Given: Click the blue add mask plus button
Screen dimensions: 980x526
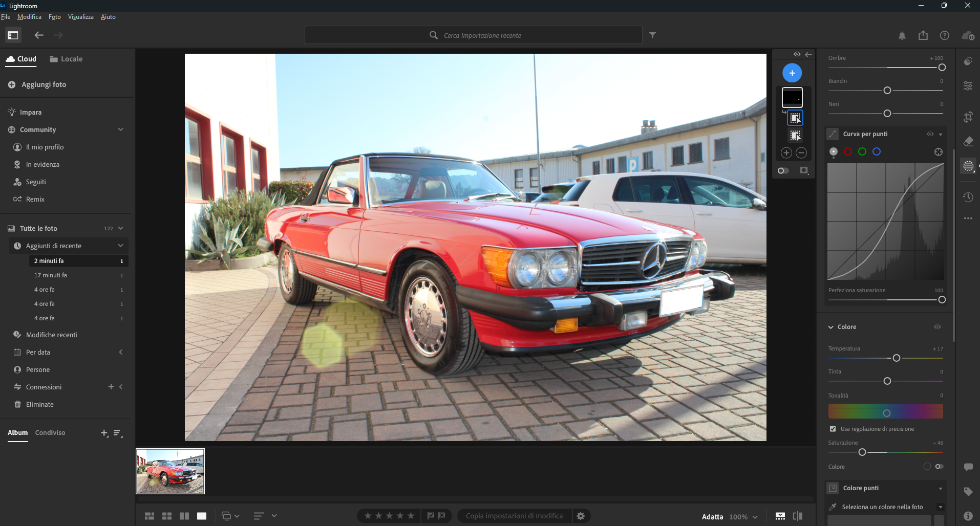Looking at the screenshot, I should [x=792, y=73].
